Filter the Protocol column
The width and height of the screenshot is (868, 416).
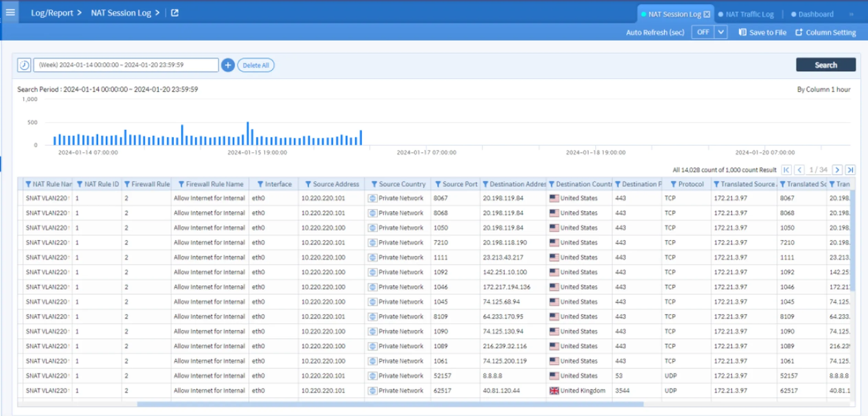tap(673, 184)
